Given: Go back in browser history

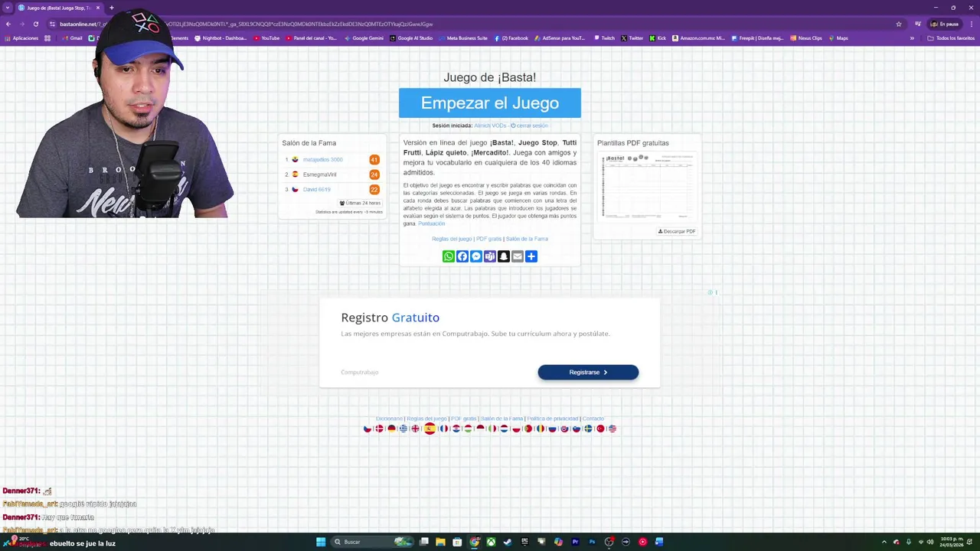Looking at the screenshot, I should pyautogui.click(x=8, y=24).
